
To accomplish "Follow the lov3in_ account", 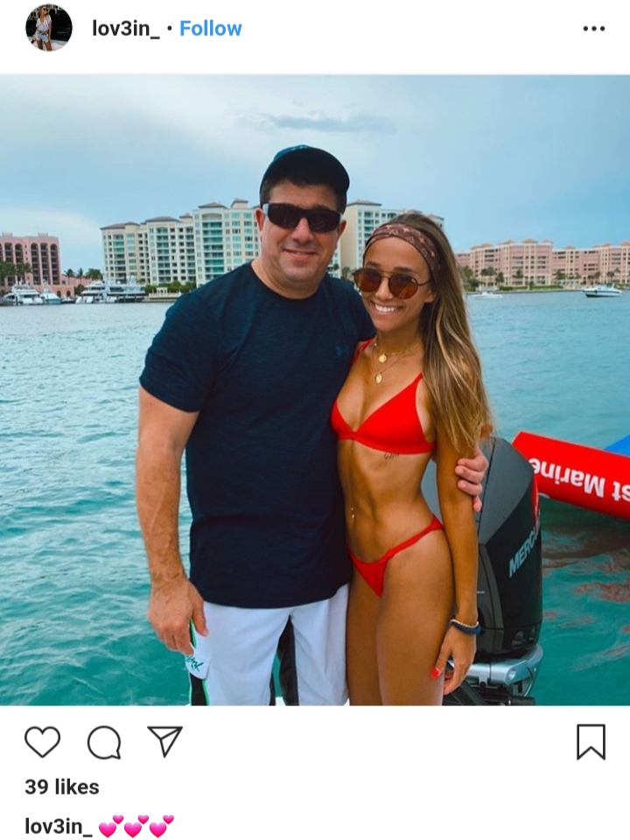I will tap(211, 28).
